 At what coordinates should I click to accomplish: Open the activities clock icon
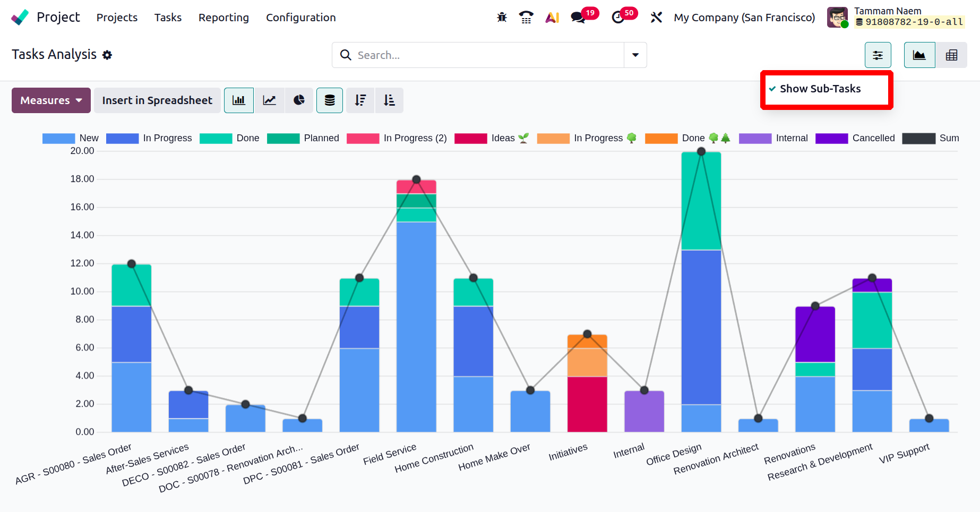pyautogui.click(x=618, y=18)
